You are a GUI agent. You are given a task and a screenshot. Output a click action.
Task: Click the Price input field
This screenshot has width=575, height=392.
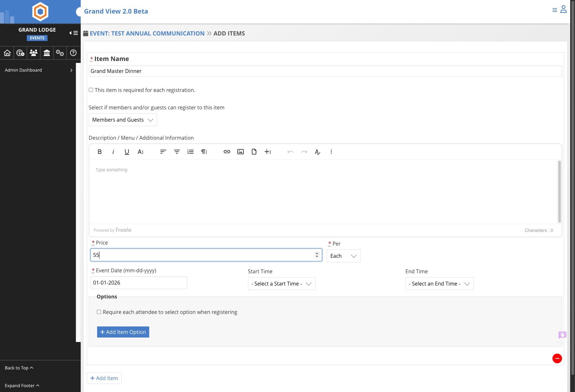click(206, 255)
